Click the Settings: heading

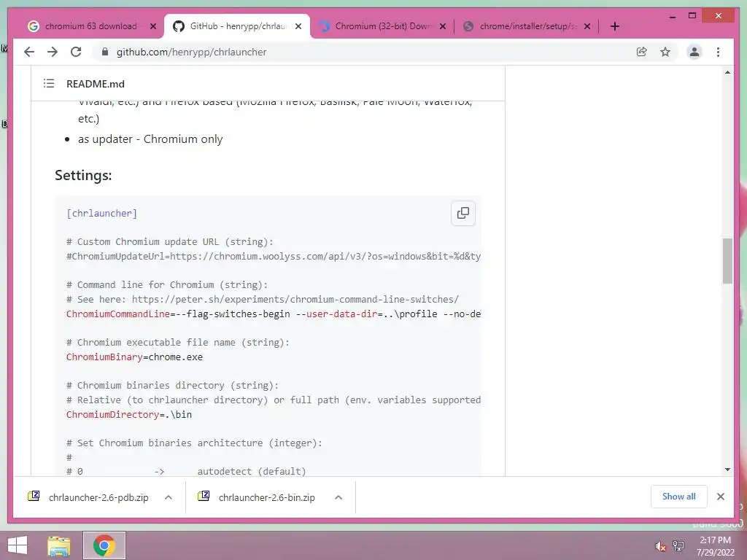point(83,175)
